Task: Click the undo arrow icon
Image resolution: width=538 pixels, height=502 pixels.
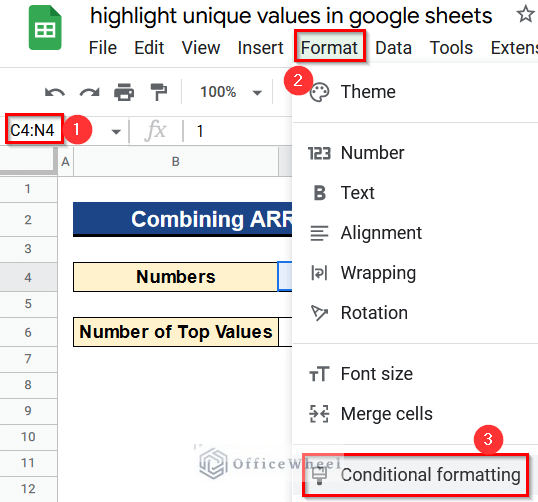Action: 55,92
